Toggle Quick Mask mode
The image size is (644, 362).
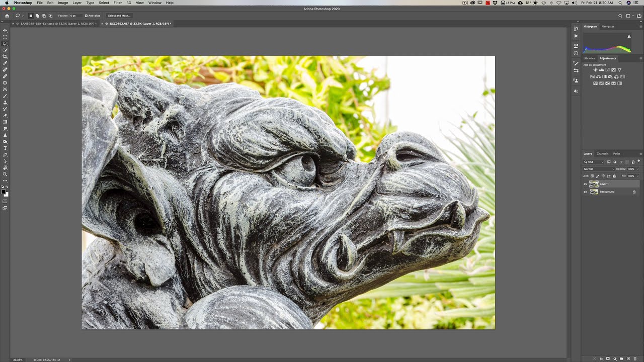tap(5, 201)
